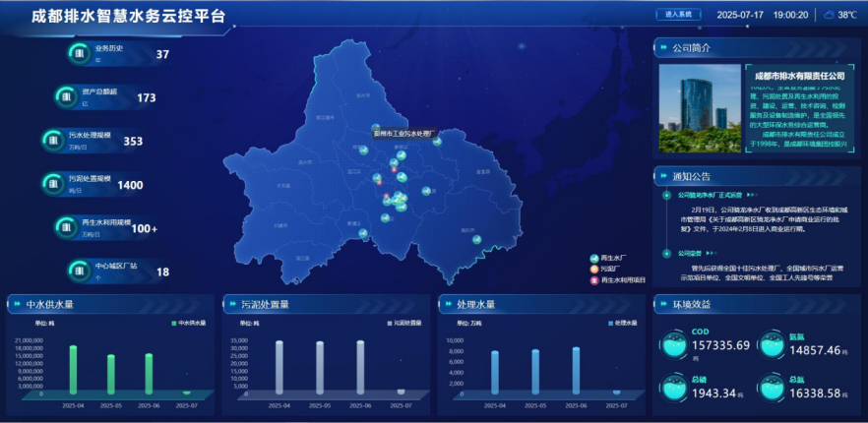Click the company building photo
The height and width of the screenshot is (423, 868).
(x=696, y=108)
